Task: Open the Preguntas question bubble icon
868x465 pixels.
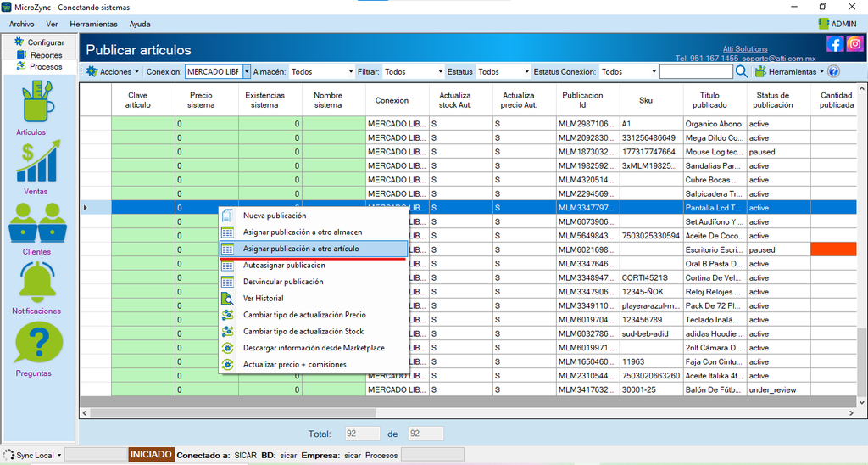Action: click(x=39, y=344)
